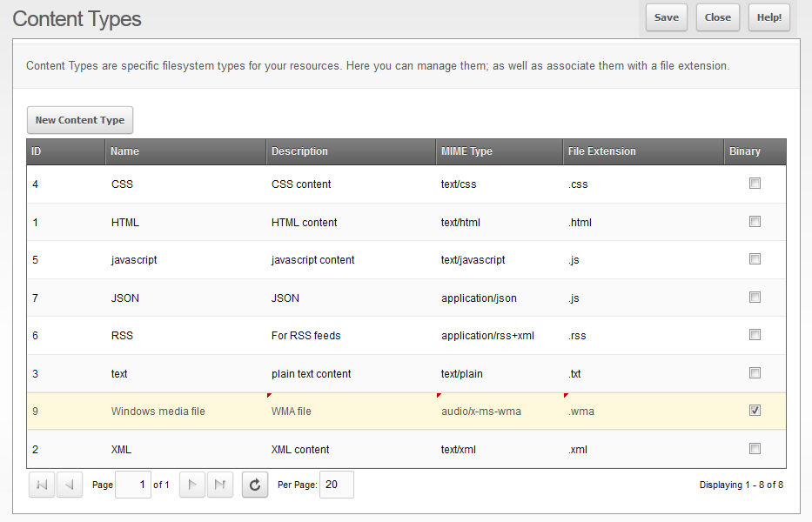Focus the Page number input field
The width and height of the screenshot is (812, 522).
(133, 485)
